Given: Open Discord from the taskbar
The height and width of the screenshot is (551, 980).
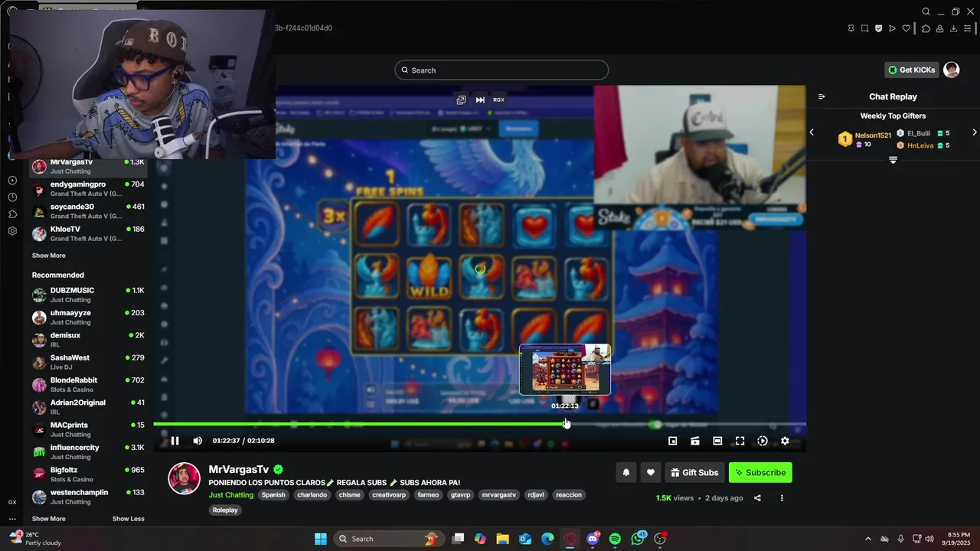Looking at the screenshot, I should point(593,539).
